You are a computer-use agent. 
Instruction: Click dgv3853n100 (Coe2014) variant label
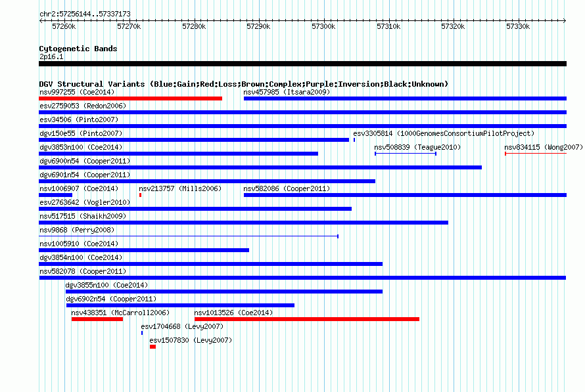[x=81, y=147]
